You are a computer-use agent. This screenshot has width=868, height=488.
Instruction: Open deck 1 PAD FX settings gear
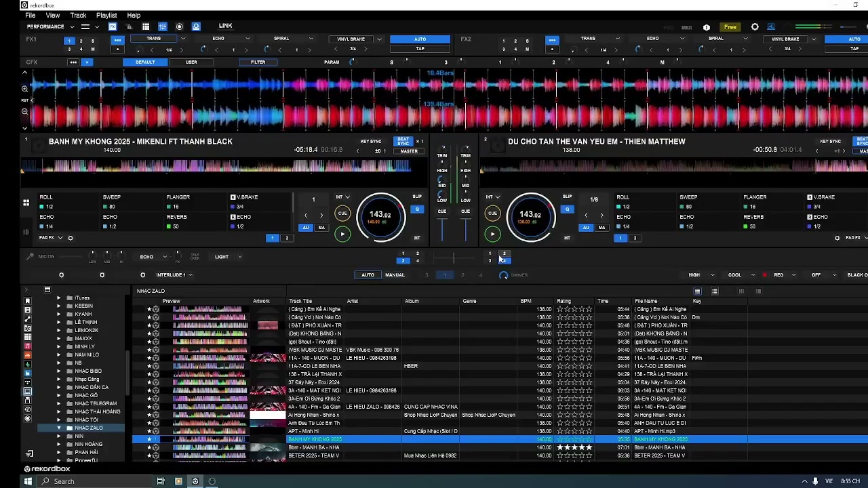pos(70,238)
